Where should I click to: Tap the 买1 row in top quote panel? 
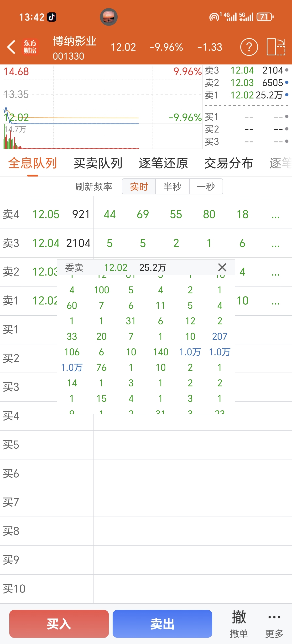coord(246,117)
